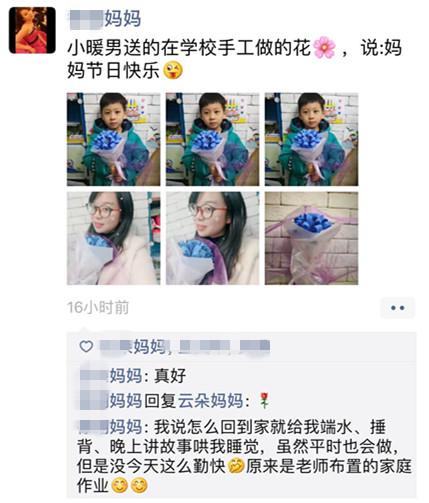View first photo of boy with bouquet
This screenshot has height=503, width=429.
[x=113, y=139]
